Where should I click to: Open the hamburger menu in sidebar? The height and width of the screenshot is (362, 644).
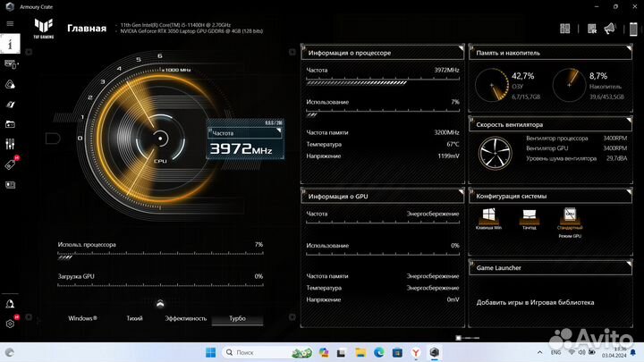click(x=10, y=24)
